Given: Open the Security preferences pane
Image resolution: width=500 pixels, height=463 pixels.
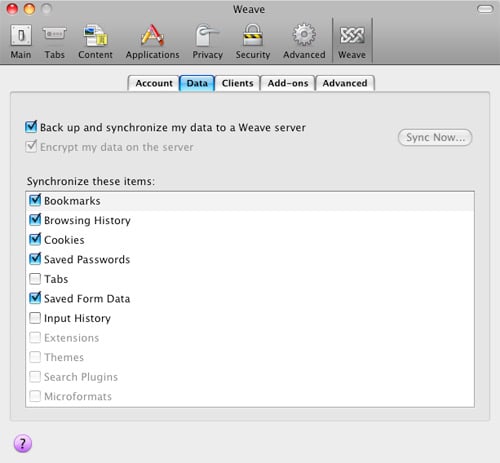Looking at the screenshot, I should tap(253, 42).
